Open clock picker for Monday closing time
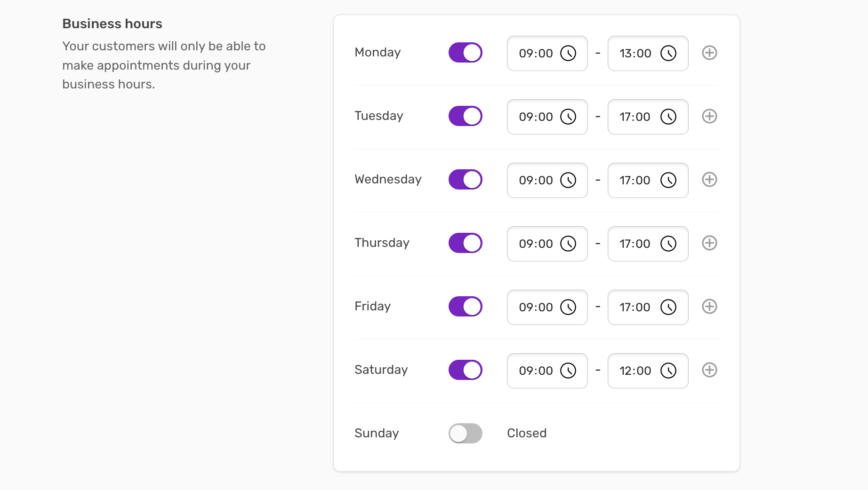This screenshot has height=490, width=868. (x=668, y=53)
